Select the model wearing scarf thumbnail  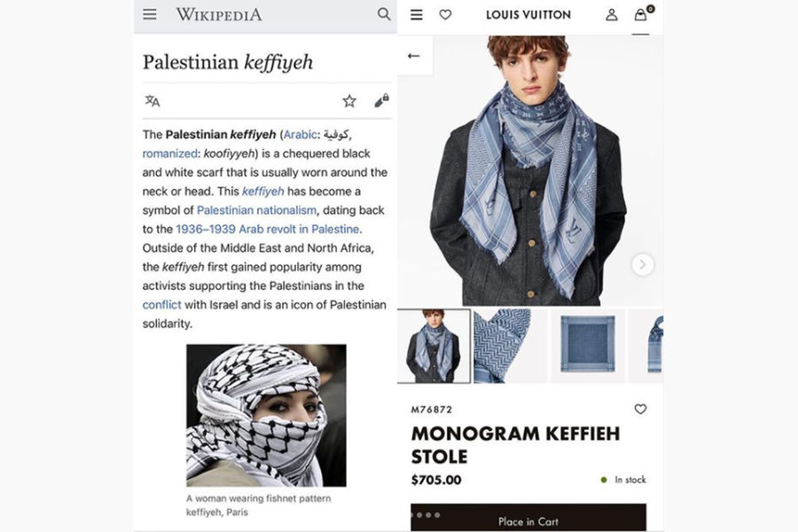[434, 346]
